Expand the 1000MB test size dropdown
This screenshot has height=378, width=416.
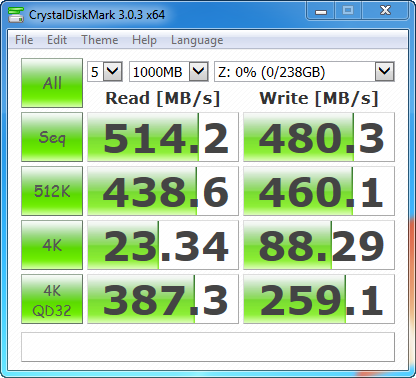[x=169, y=71]
